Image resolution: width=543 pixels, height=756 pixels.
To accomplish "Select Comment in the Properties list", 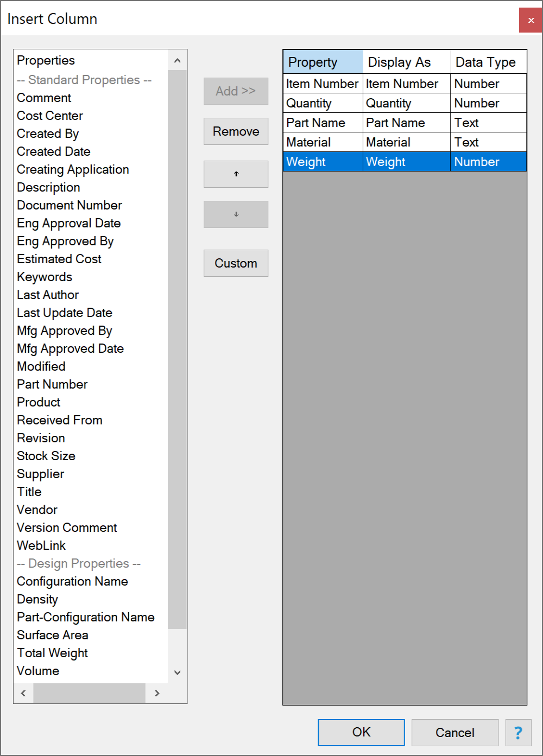I will point(44,98).
